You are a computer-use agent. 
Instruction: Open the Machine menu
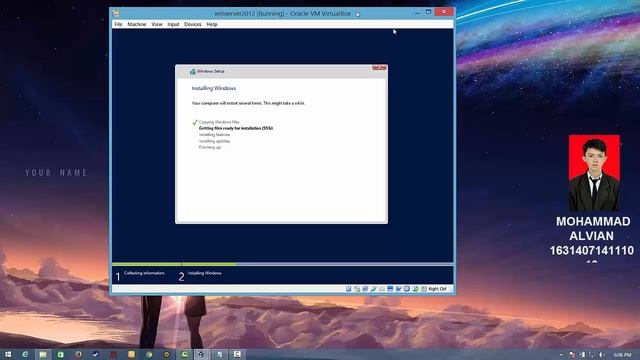click(137, 24)
